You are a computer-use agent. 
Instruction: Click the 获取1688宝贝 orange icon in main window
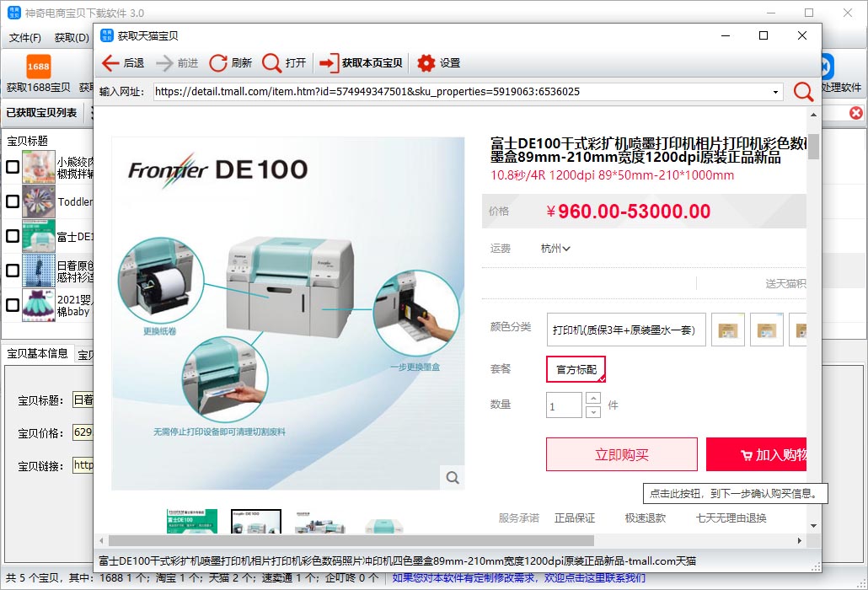(38, 67)
